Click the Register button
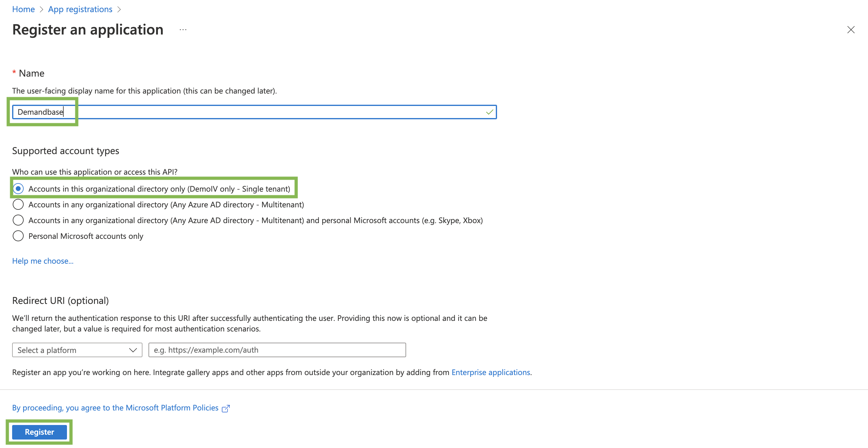The image size is (868, 448). click(39, 432)
